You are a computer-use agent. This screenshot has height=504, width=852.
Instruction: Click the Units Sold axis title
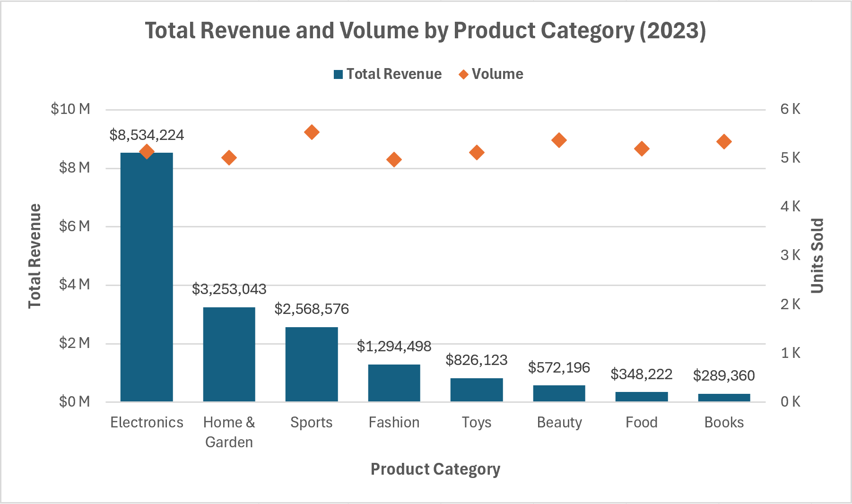click(817, 256)
